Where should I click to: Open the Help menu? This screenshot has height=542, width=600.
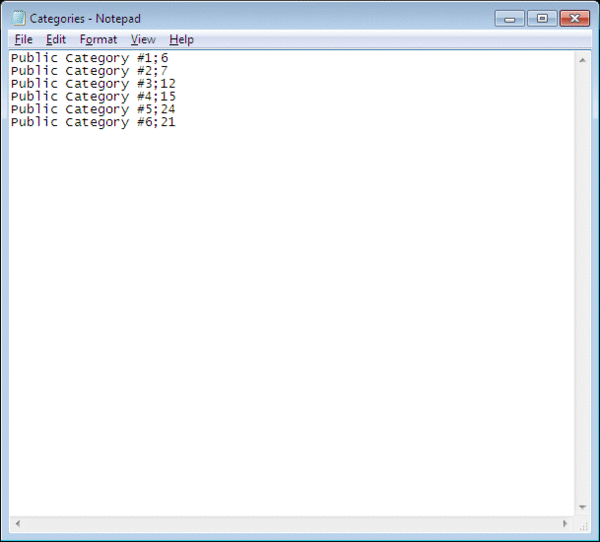[181, 39]
